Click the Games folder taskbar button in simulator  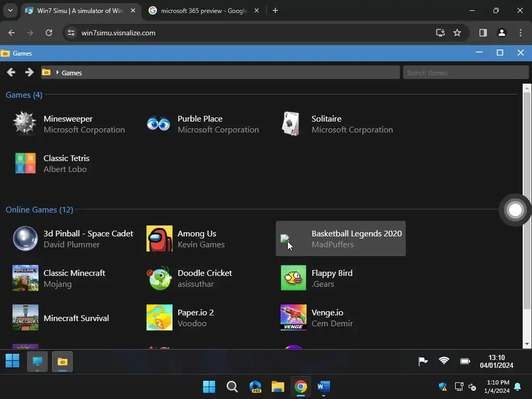(x=62, y=362)
